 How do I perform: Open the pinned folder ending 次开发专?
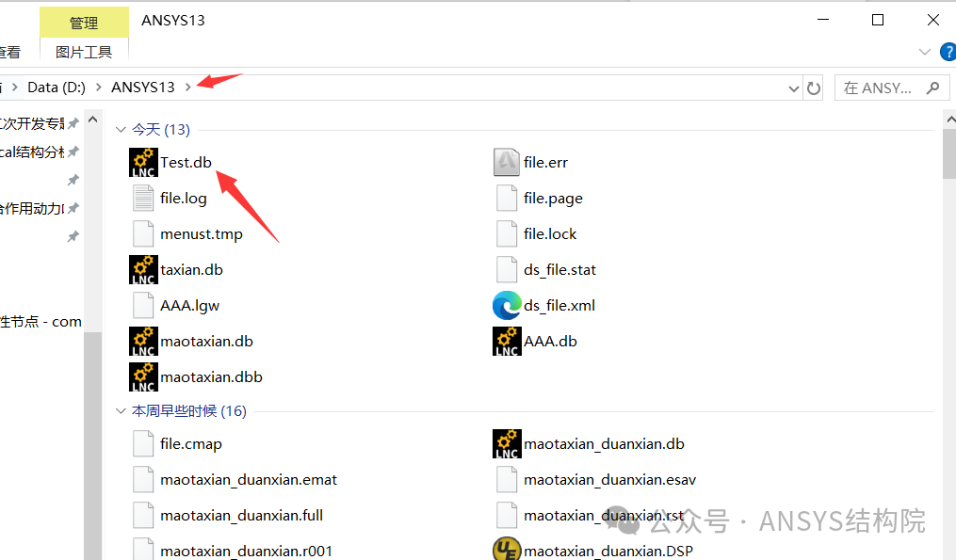click(x=32, y=123)
